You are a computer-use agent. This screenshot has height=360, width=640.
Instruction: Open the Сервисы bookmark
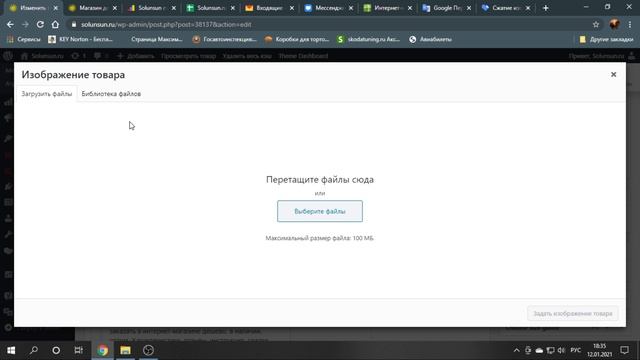click(x=24, y=39)
